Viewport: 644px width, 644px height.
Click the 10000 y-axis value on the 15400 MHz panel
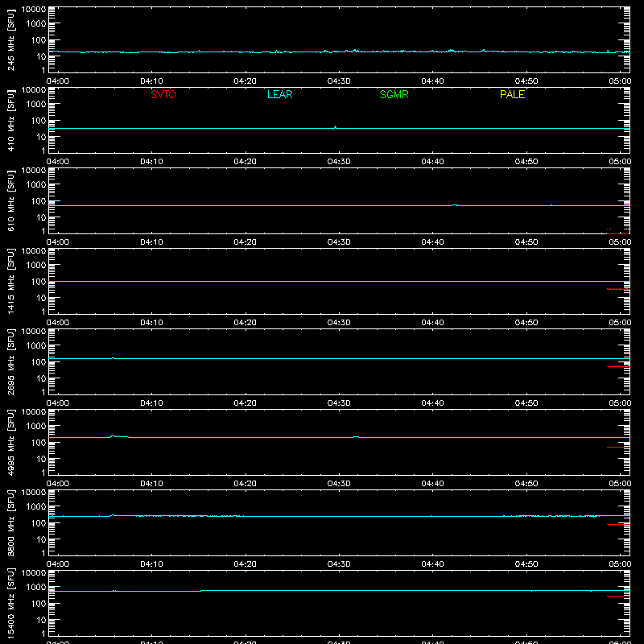[34, 573]
